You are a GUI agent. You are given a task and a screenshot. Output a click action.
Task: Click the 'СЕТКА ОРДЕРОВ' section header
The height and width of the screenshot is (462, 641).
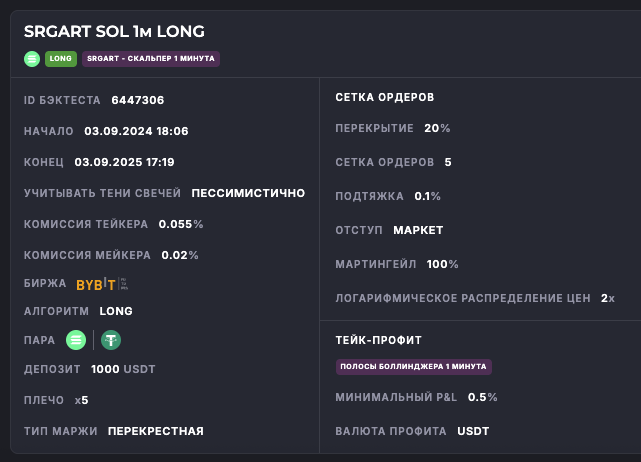click(384, 97)
